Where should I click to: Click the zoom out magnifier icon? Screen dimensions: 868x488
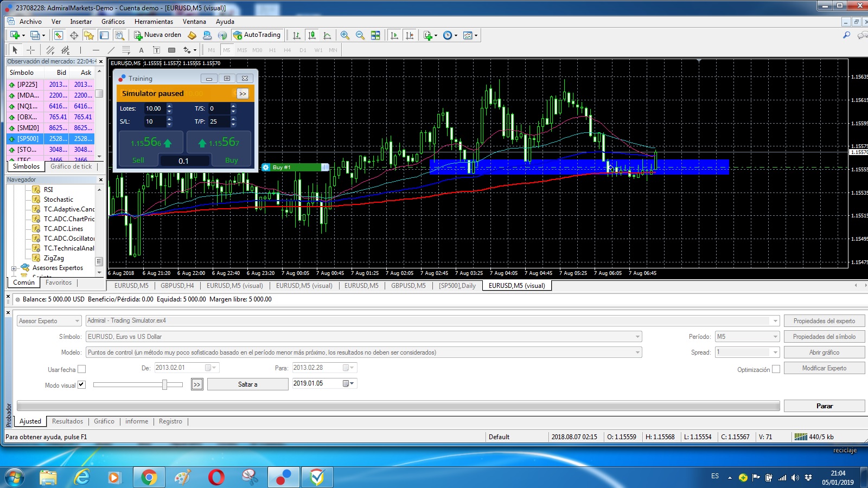click(x=360, y=35)
